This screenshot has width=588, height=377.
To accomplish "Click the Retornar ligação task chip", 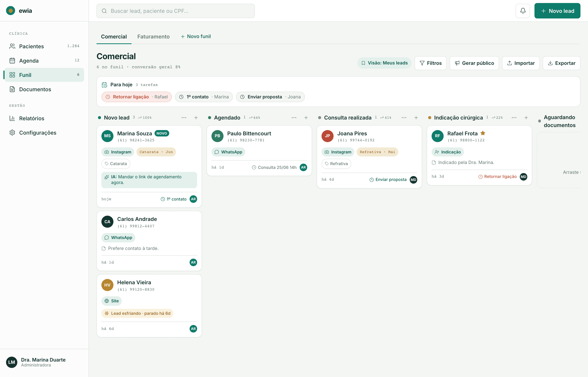I will click(136, 97).
